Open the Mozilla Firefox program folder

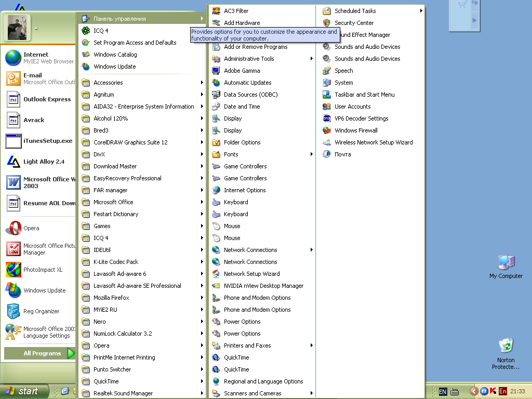coord(142,298)
